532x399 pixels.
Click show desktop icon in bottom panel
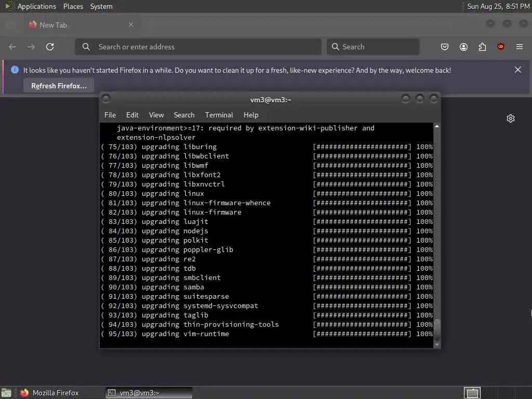[x=6, y=393]
